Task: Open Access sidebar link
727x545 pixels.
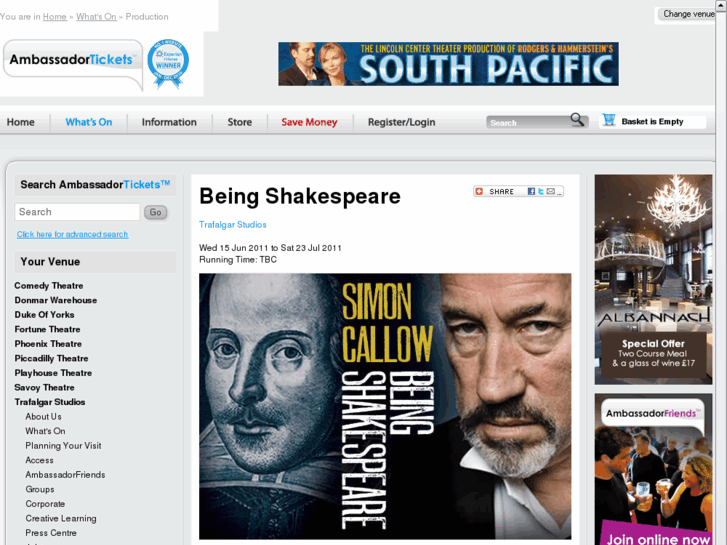Action: point(39,460)
